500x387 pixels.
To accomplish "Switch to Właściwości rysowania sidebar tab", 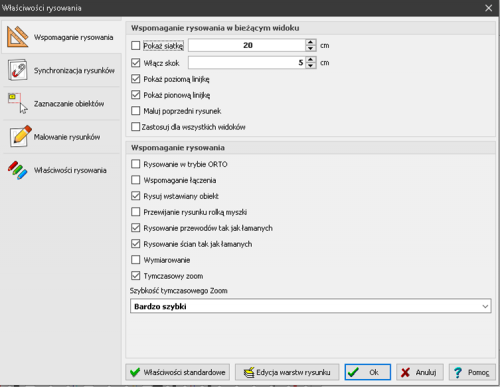I will (x=61, y=170).
